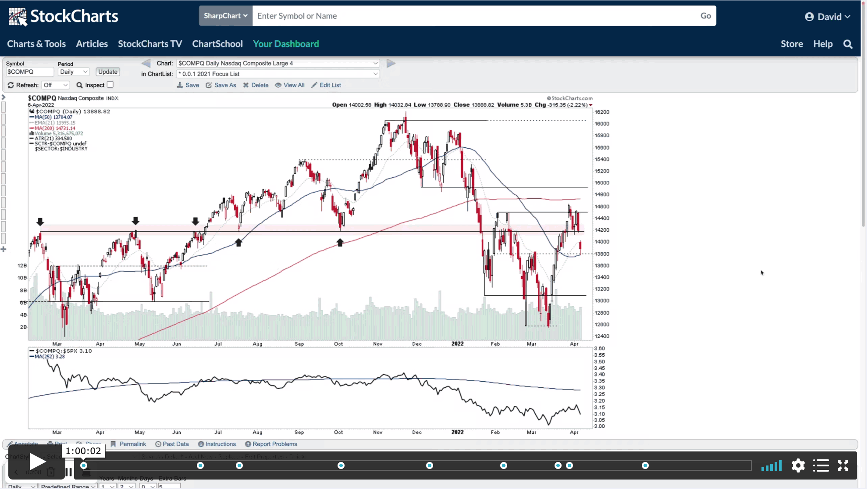Open the StockCharts logo home link

point(64,17)
